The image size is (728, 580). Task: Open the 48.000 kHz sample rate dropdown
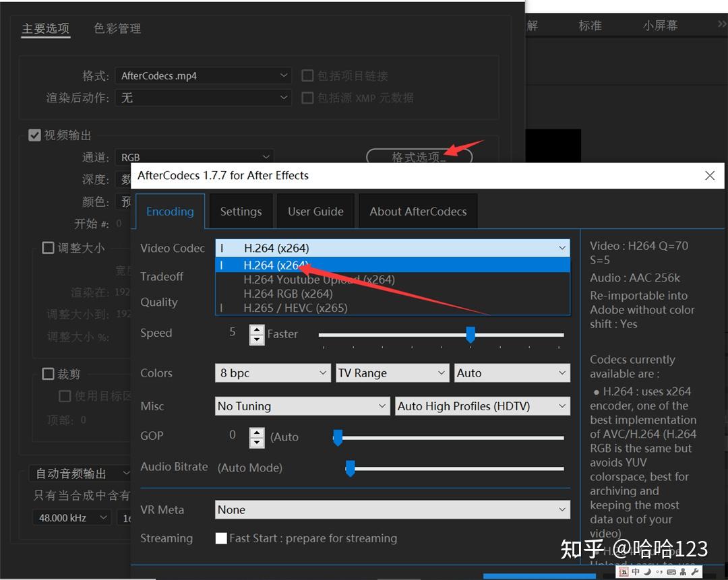tap(71, 518)
